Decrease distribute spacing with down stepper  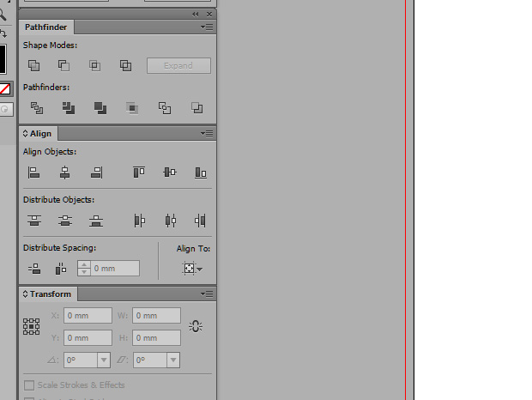pyautogui.click(x=84, y=272)
